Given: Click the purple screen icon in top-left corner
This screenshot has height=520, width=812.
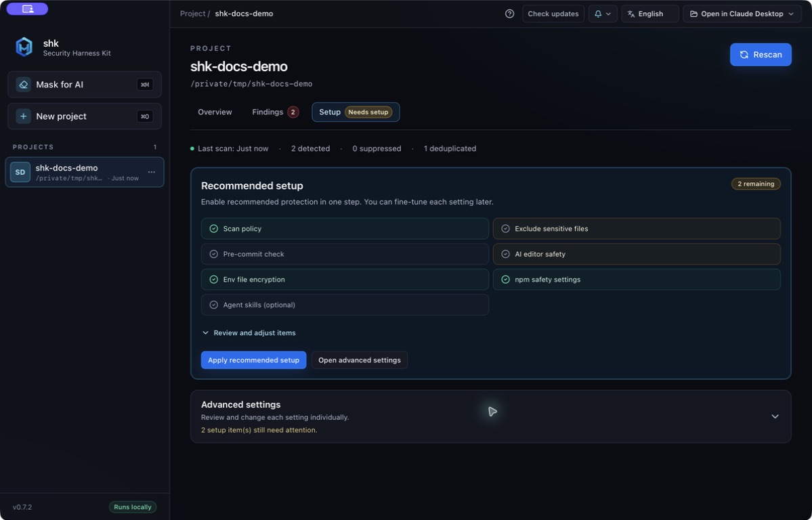Looking at the screenshot, I should tap(28, 9).
